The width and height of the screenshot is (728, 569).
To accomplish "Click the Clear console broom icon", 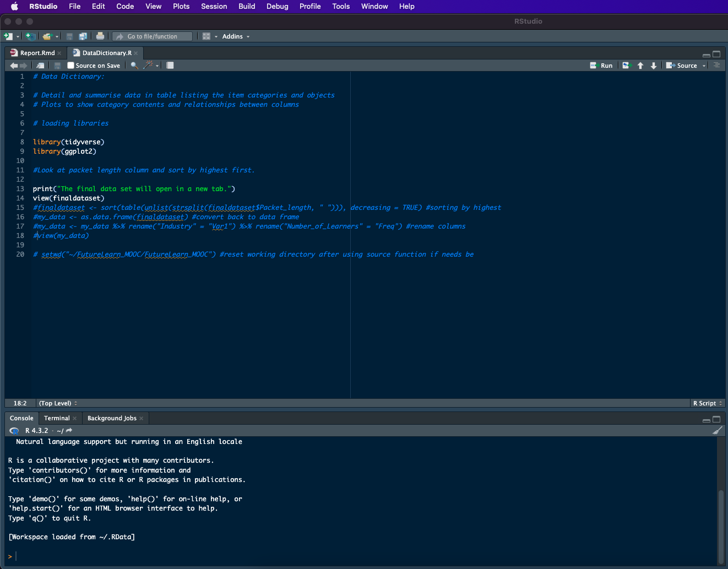I will click(x=717, y=430).
